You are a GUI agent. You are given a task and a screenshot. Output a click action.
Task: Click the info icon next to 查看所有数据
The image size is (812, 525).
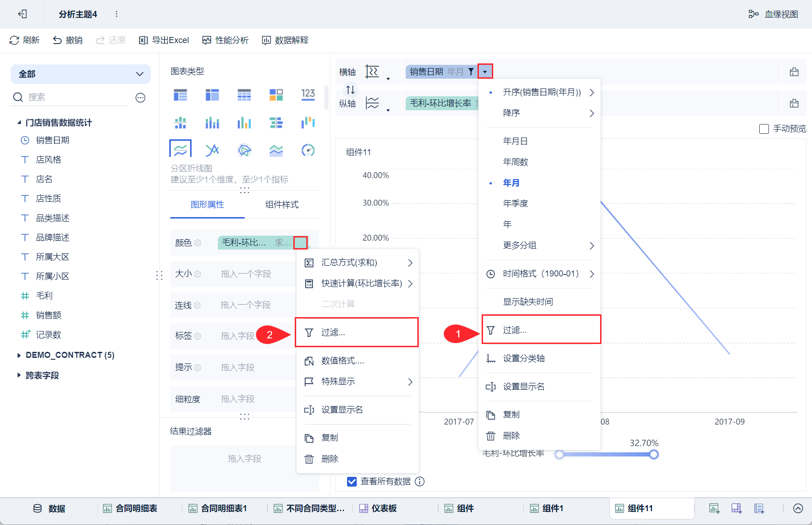tap(420, 481)
